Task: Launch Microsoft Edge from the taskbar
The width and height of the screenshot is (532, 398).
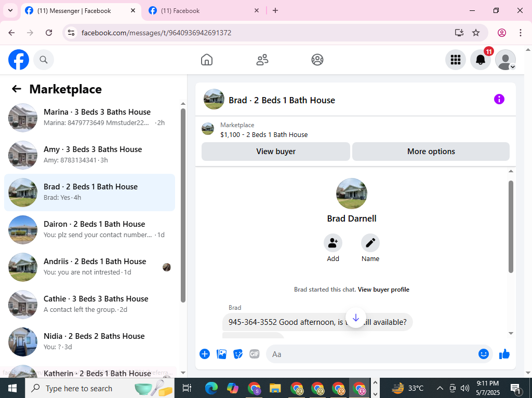Action: [211, 389]
